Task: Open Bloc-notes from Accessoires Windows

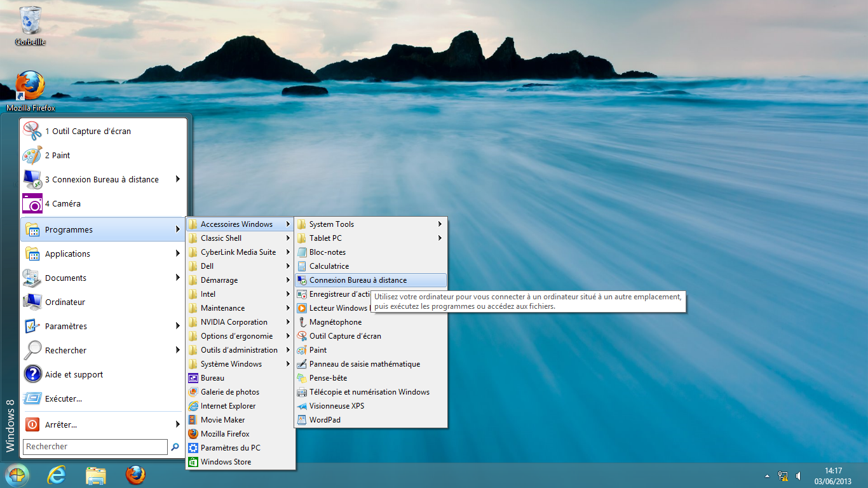Action: [x=327, y=252]
